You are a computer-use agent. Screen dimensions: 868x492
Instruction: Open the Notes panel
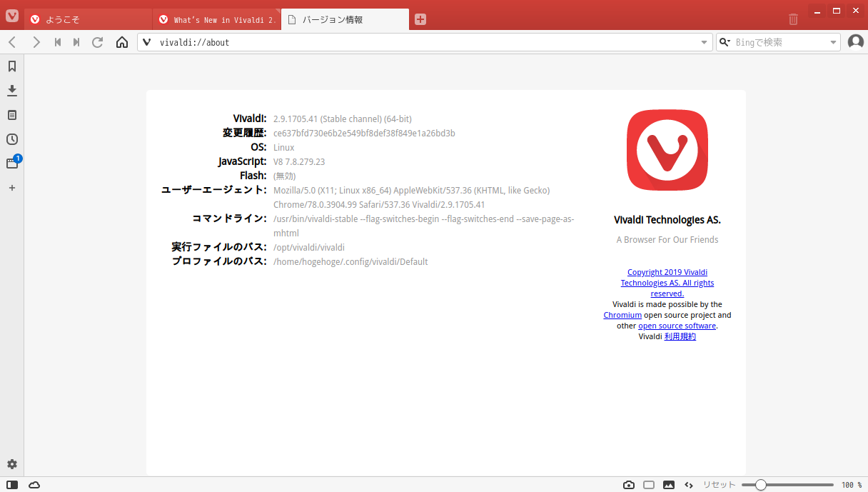coord(12,115)
